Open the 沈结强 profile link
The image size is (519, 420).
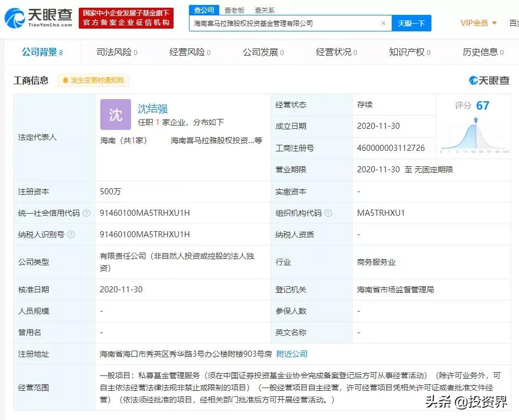click(152, 108)
